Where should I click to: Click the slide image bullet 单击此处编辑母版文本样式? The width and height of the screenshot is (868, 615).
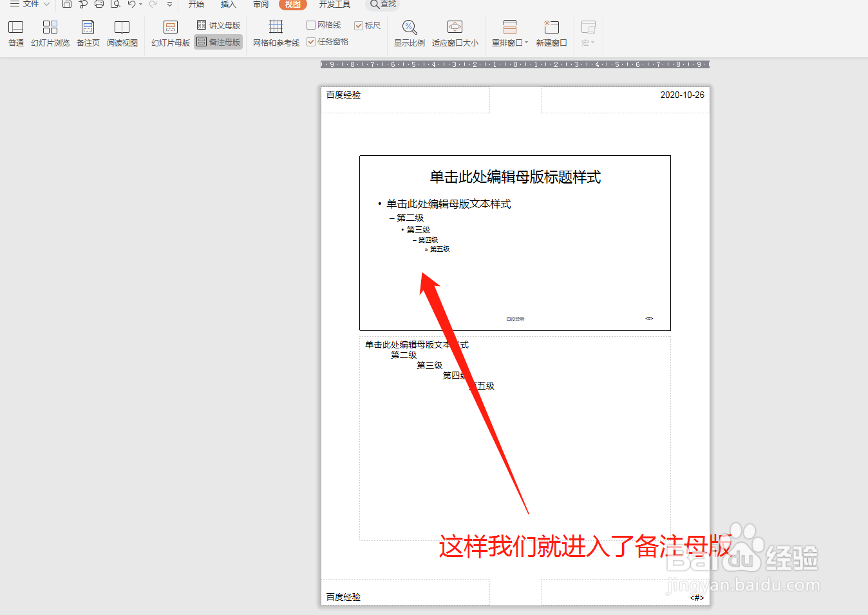tap(445, 204)
